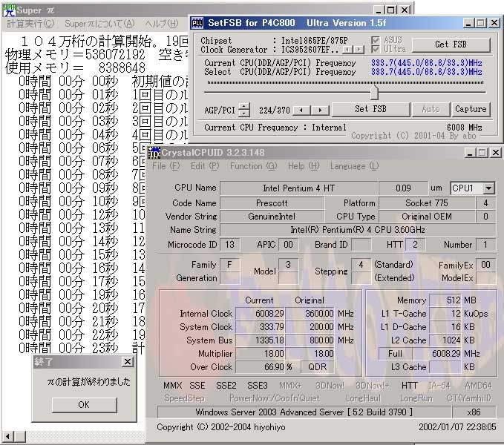This screenshot has height=445, width=504.
Task: Click Get FSB button
Action: click(x=451, y=44)
